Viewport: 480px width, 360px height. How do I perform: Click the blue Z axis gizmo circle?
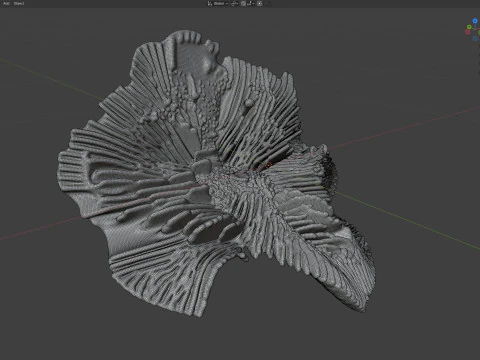(475, 21)
